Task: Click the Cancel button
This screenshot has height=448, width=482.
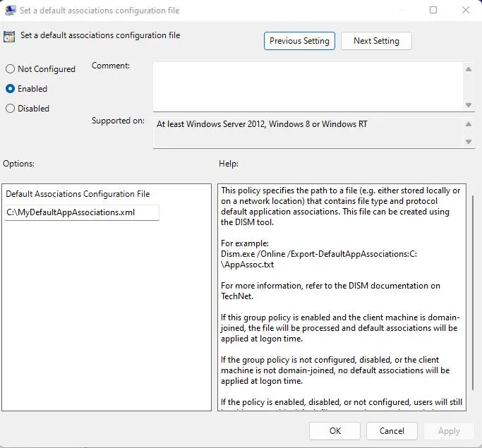Action: (x=392, y=431)
